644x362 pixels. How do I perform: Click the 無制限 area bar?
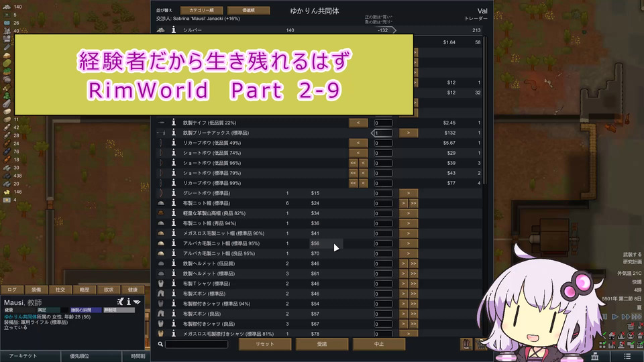point(119,310)
